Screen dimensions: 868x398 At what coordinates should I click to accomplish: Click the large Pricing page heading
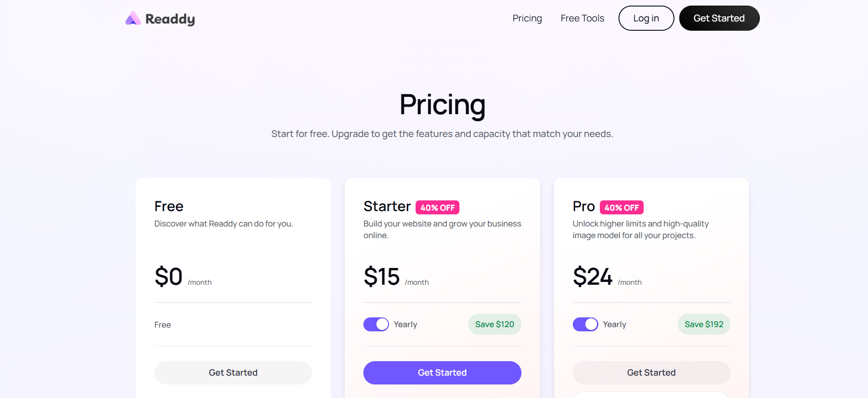pyautogui.click(x=442, y=104)
